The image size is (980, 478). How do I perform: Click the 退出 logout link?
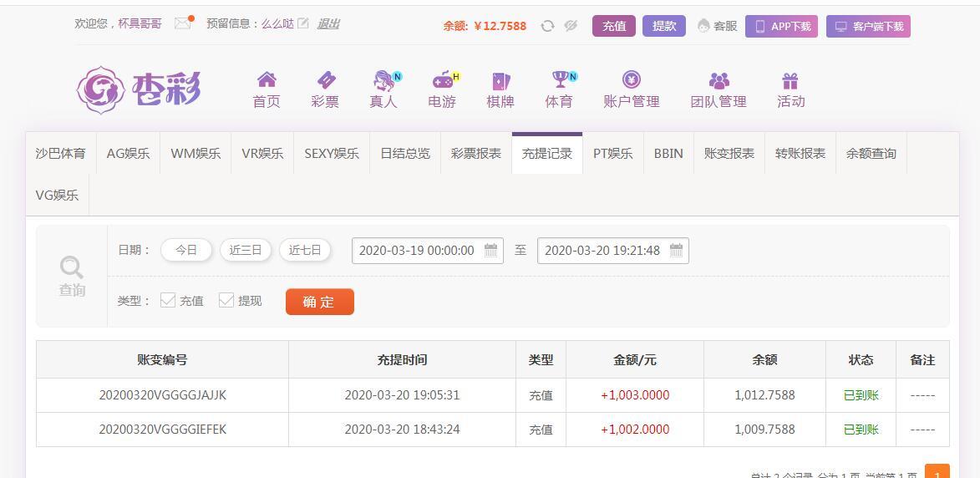coord(328,23)
